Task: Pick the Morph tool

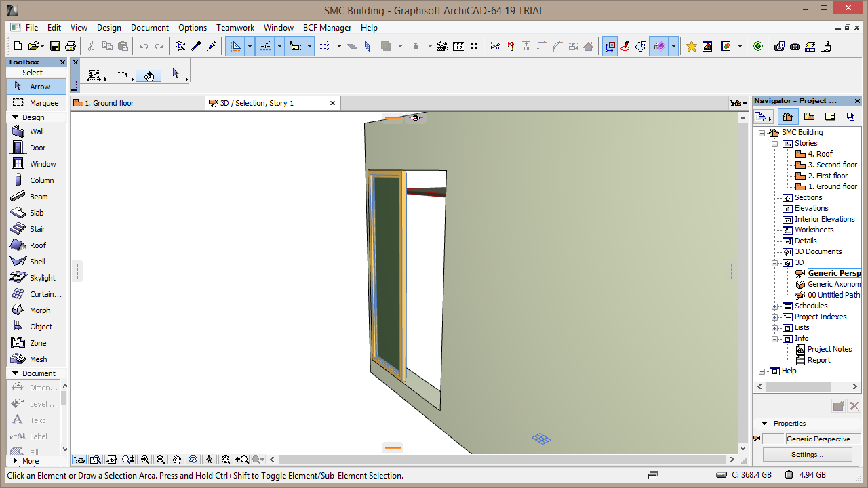Action: point(39,310)
